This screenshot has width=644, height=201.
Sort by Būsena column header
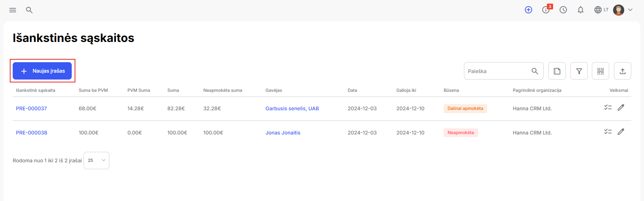(451, 90)
